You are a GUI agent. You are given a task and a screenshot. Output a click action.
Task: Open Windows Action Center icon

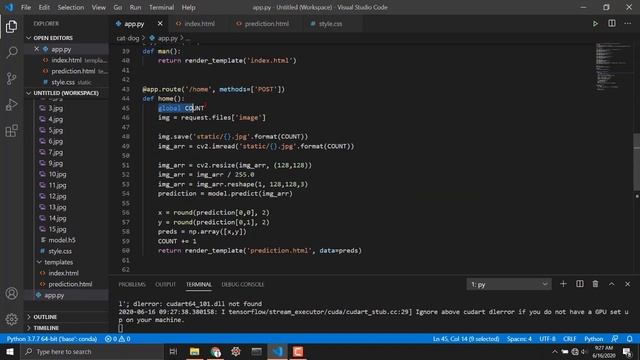[x=628, y=352]
